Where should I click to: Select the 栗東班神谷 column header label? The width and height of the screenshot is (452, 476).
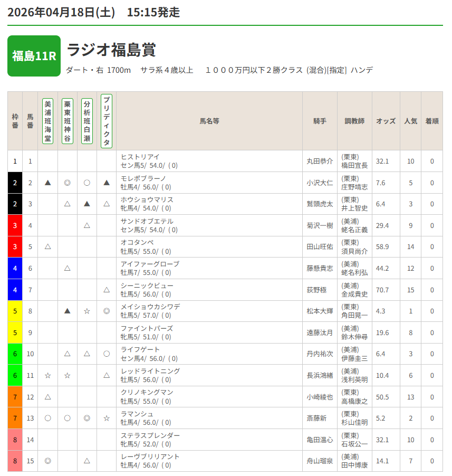[x=68, y=121]
